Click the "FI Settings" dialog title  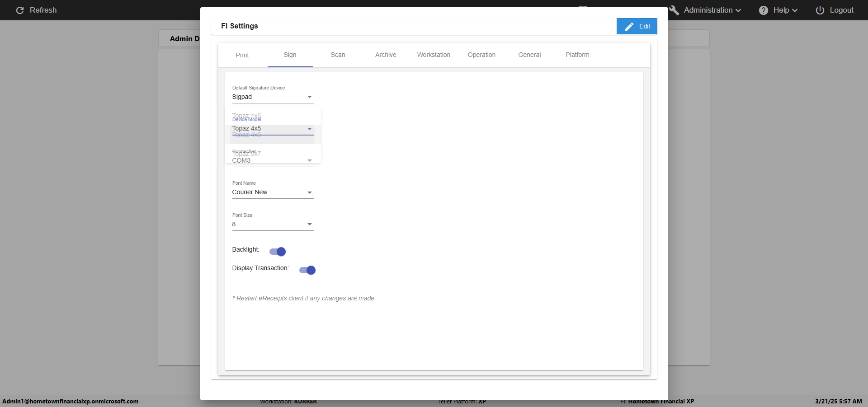[240, 26]
